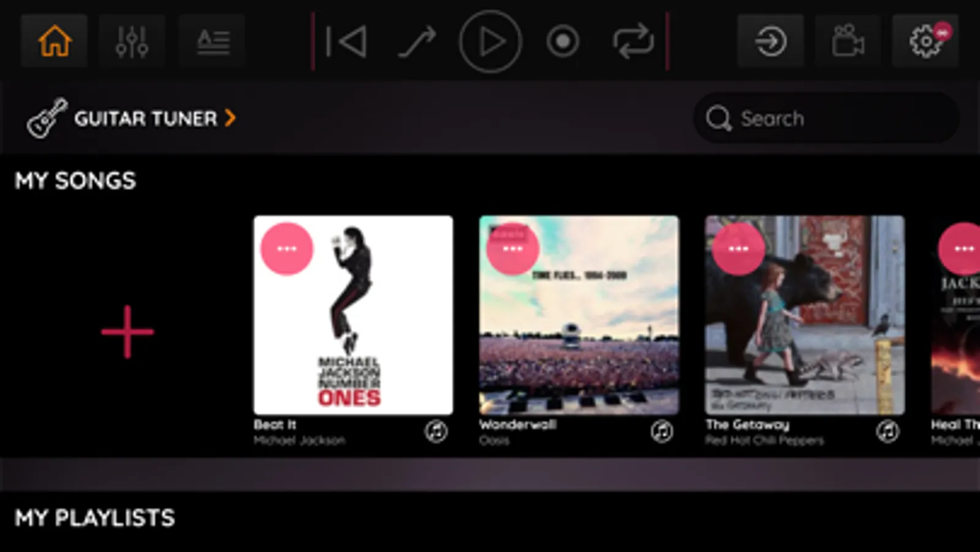The height and width of the screenshot is (552, 980).
Task: Click the MY SONGS heading
Action: click(75, 181)
